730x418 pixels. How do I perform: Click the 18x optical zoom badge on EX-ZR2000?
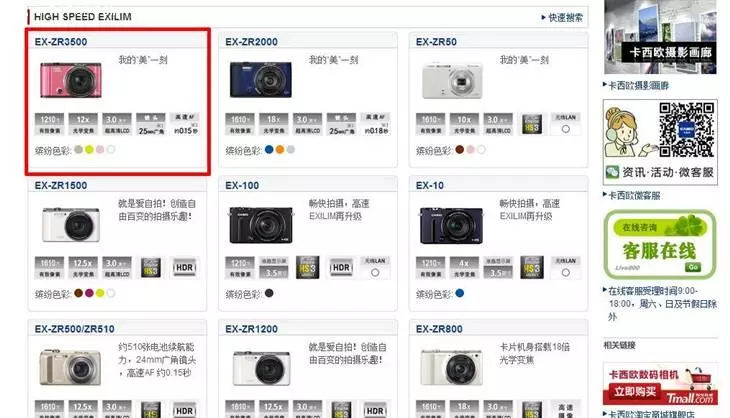click(273, 124)
